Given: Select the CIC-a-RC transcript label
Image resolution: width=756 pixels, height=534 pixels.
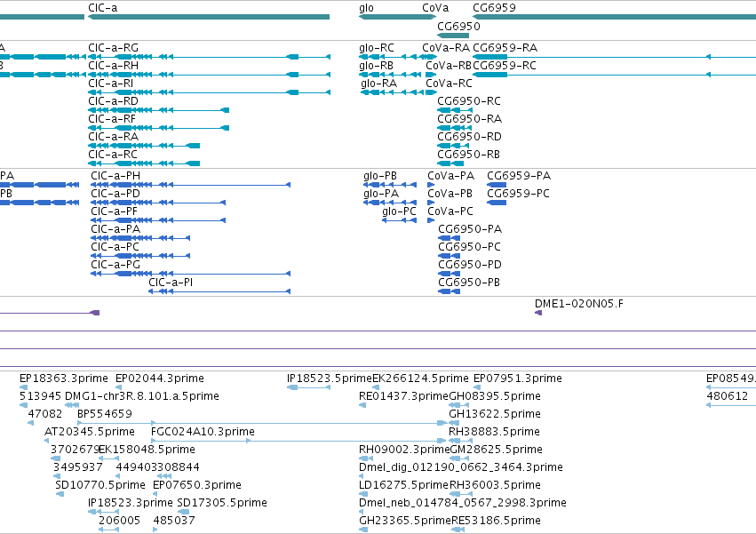Looking at the screenshot, I should click(113, 155).
